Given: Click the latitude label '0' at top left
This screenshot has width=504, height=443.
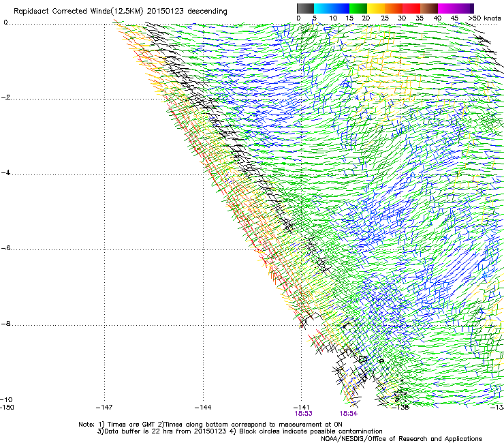Looking at the screenshot, I should click(x=5, y=22).
